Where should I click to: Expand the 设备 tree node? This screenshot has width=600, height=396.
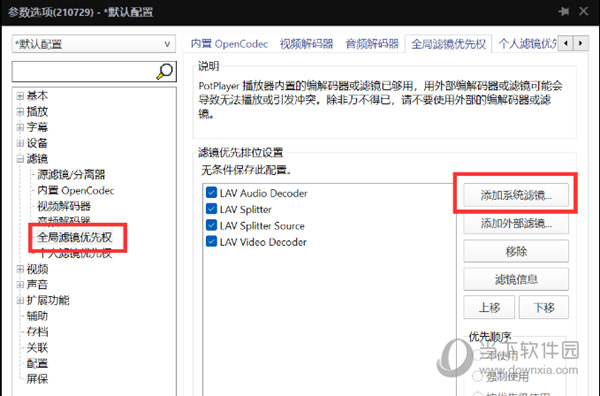coord(20,143)
